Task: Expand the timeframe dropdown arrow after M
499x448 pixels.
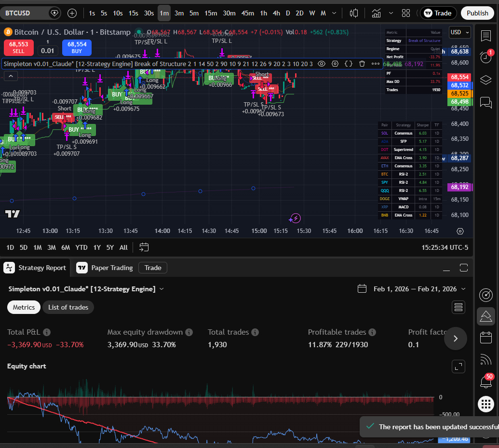Action: 334,13
